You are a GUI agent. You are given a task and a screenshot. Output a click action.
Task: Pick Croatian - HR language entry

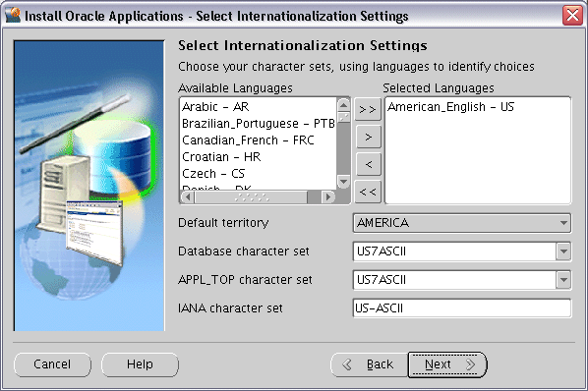point(259,156)
